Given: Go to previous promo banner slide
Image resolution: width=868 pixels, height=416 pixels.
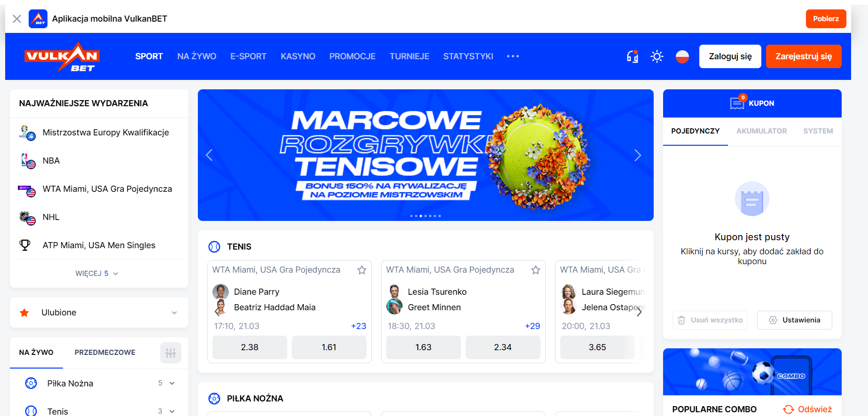Looking at the screenshot, I should click(x=209, y=155).
